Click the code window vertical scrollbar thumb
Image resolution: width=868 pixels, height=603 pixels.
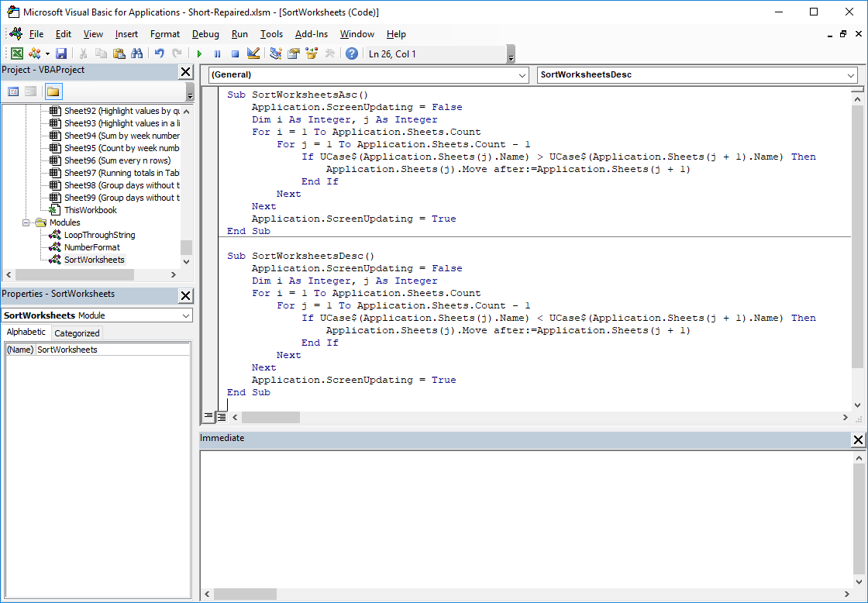[x=858, y=238]
